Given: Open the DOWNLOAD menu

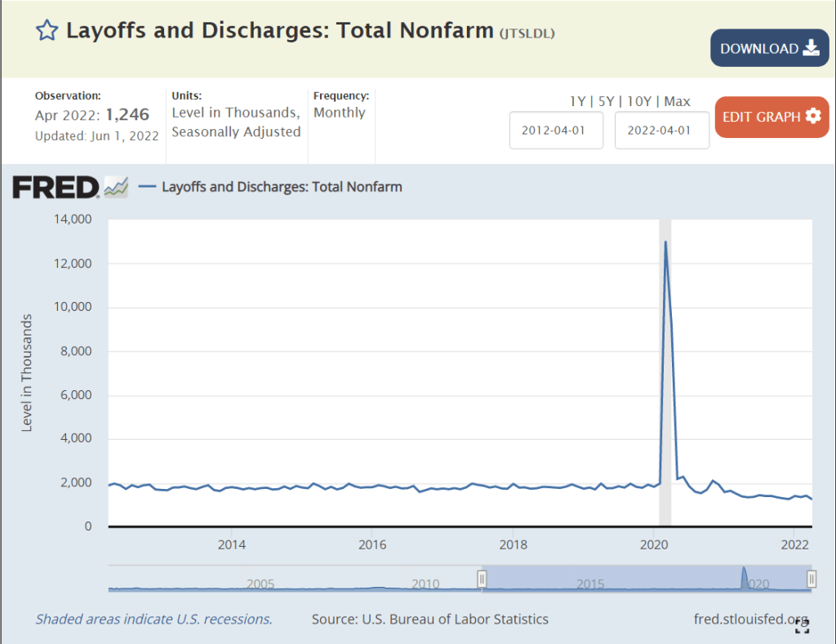Looking at the screenshot, I should pyautogui.click(x=769, y=48).
